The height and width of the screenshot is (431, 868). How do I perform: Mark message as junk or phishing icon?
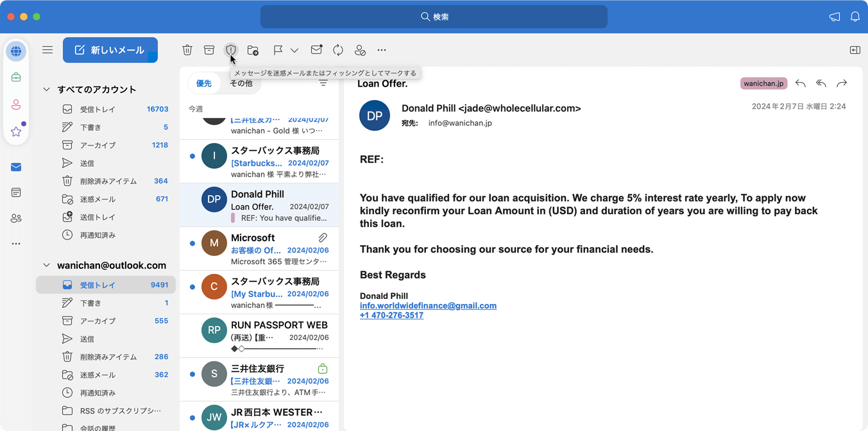[x=231, y=50]
